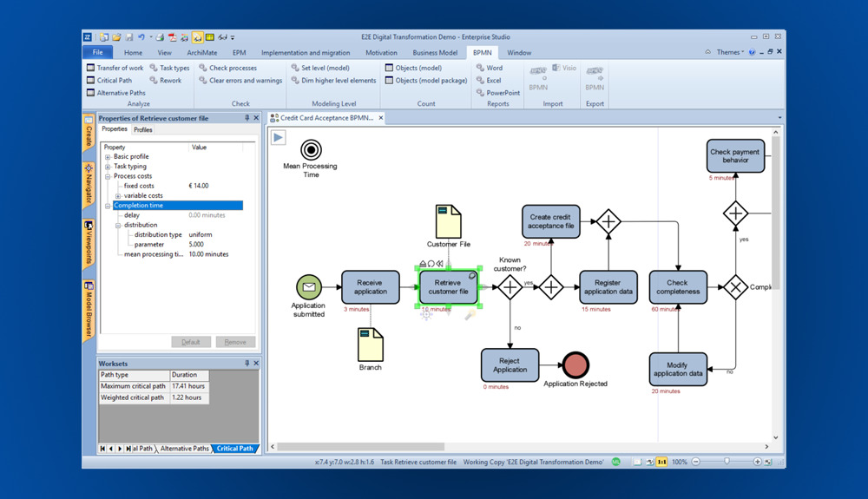Expand Basic profile node
868x499 pixels.
pos(108,156)
